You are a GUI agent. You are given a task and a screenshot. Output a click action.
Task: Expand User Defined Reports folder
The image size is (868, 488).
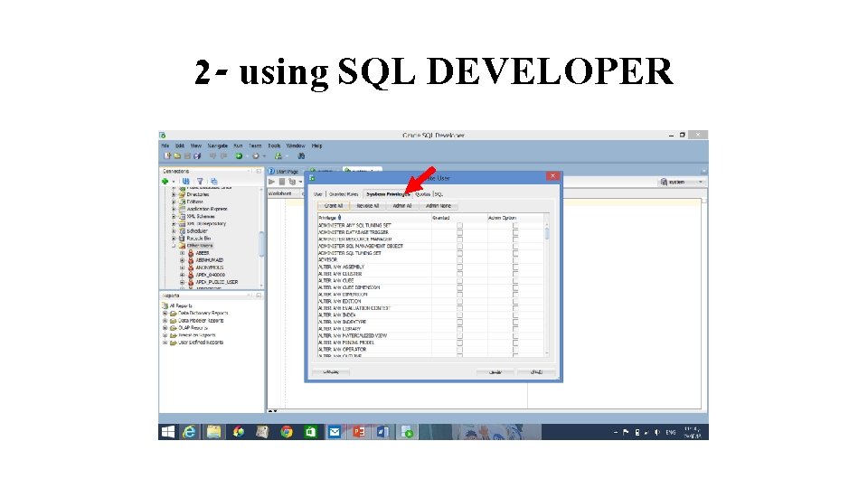[165, 343]
